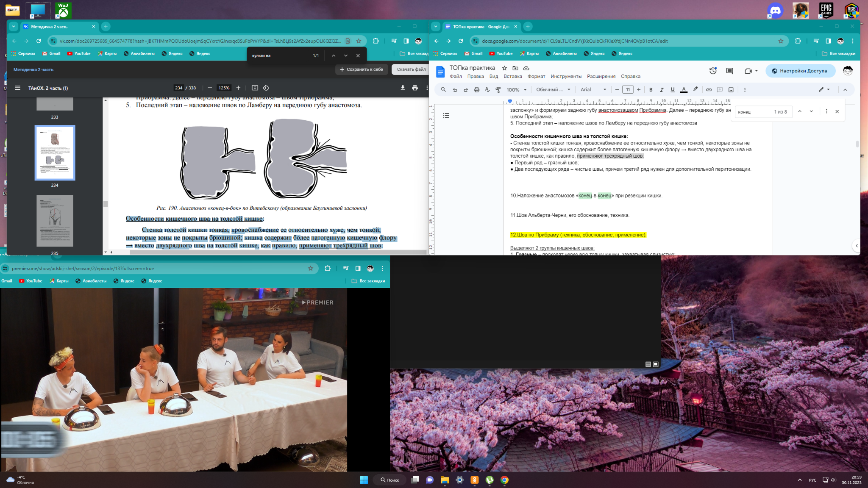The image size is (868, 488).
Task: Click PDF page number field showing 234
Action: [178, 88]
